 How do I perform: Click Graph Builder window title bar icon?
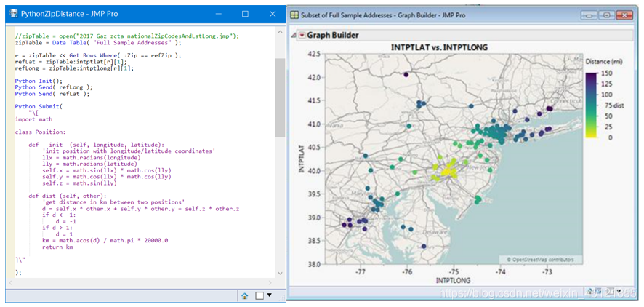tap(294, 15)
